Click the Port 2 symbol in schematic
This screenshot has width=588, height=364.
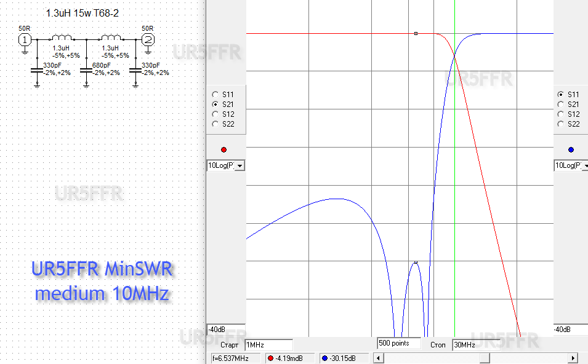[x=148, y=40]
